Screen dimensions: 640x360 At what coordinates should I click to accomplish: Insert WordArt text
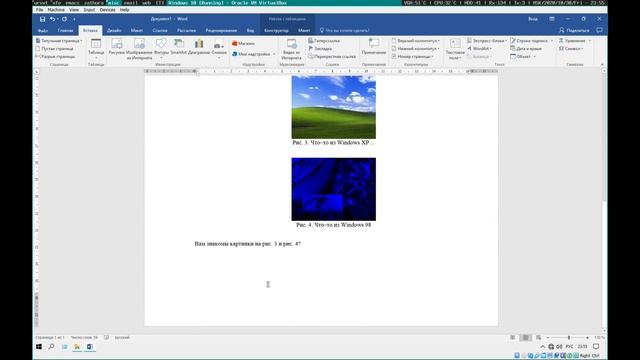tap(480, 49)
